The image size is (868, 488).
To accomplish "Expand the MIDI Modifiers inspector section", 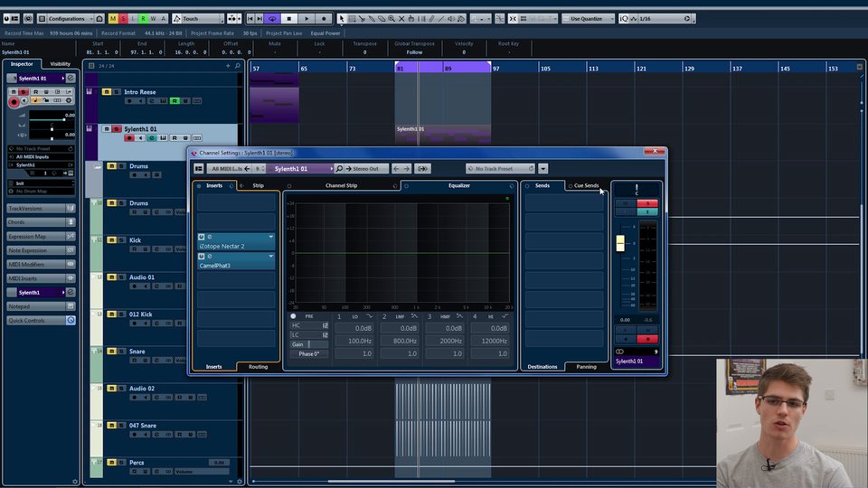I will pyautogui.click(x=41, y=265).
